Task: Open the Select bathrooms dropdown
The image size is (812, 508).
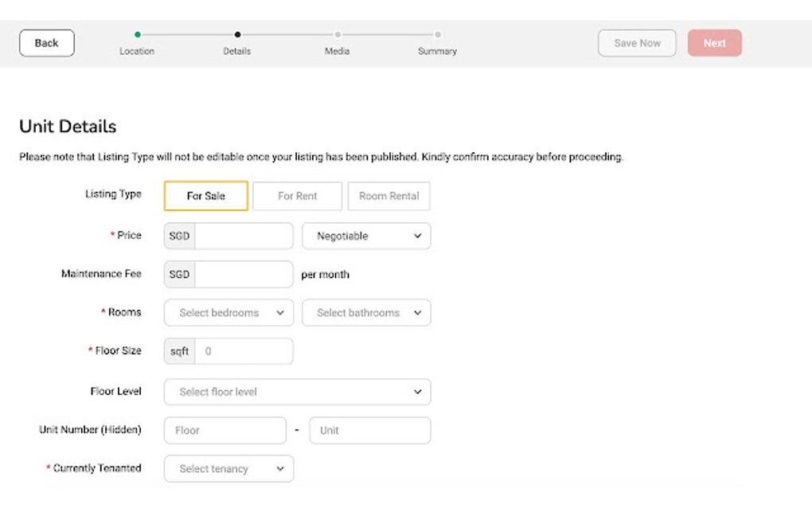Action: pyautogui.click(x=366, y=312)
